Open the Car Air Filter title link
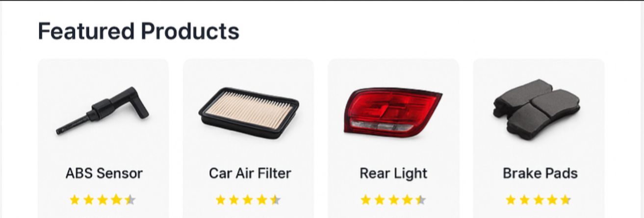Image resolution: width=644 pixels, height=218 pixels. click(250, 173)
